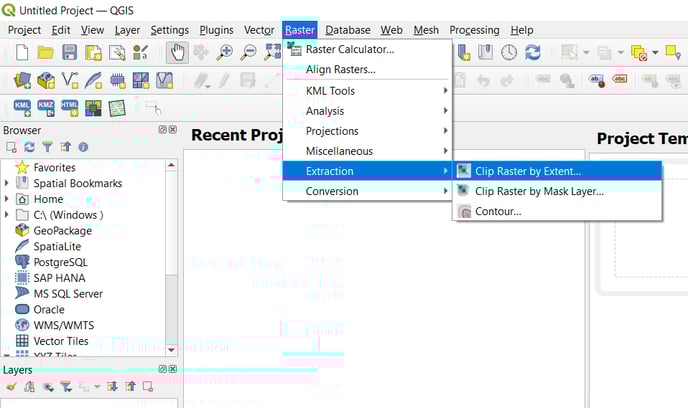
Task: Open the Processing menu
Action: coord(474,30)
